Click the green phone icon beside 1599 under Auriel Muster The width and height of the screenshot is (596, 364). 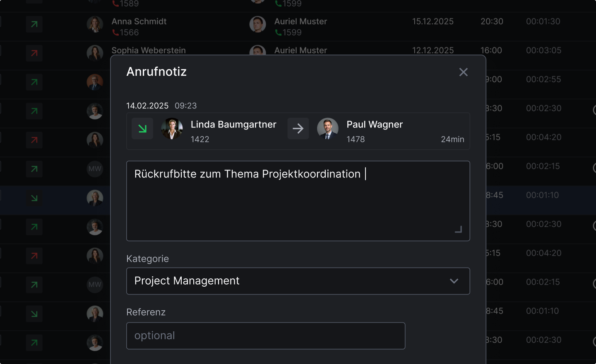click(278, 33)
